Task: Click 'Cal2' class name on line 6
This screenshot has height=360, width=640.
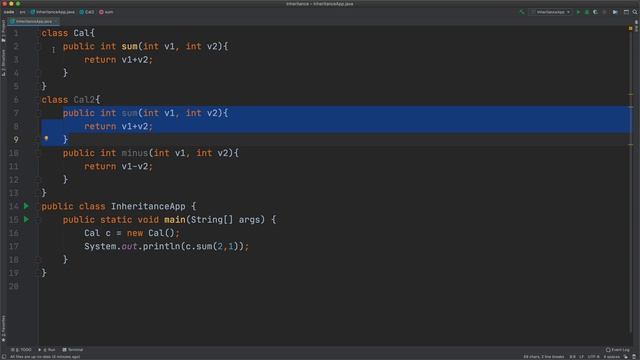Action: coord(84,100)
